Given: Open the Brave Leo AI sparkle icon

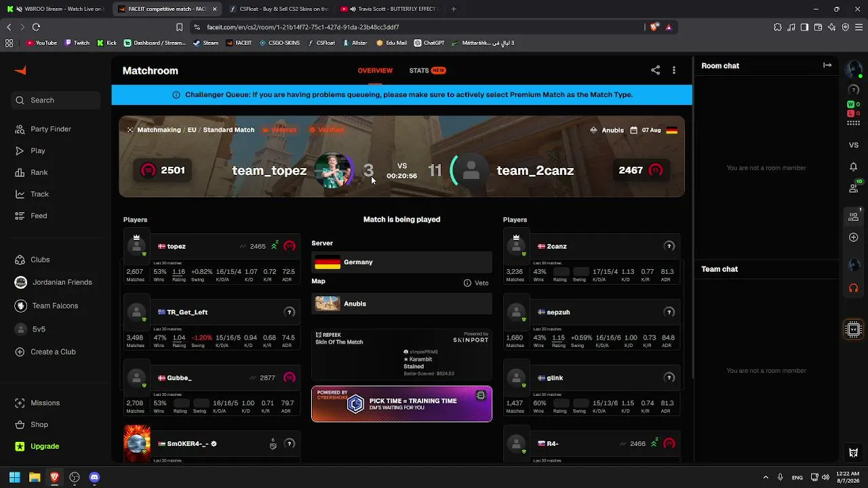Looking at the screenshot, I should [831, 27].
